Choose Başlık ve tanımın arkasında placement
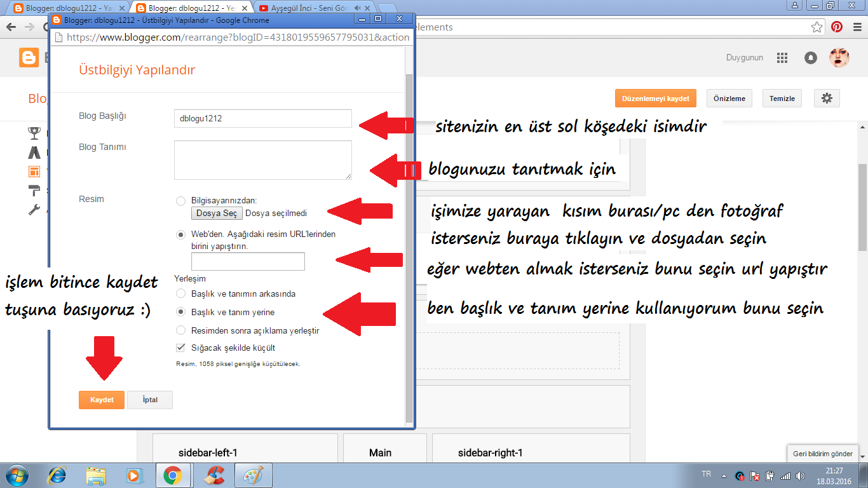The image size is (868, 488). [x=180, y=294]
